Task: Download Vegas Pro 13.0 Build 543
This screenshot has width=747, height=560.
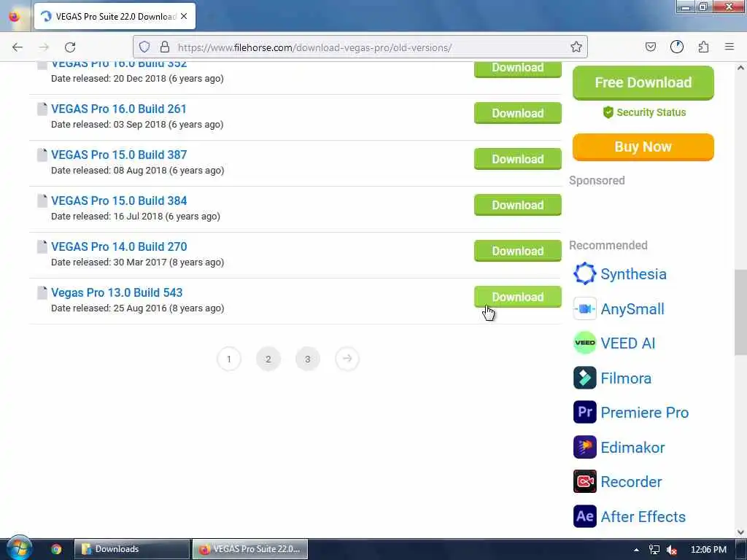Action: (x=517, y=297)
